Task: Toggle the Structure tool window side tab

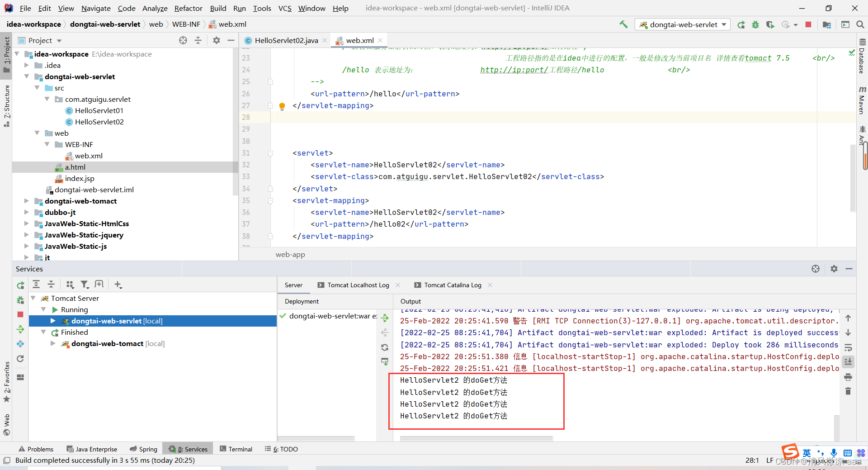Action: 6,105
